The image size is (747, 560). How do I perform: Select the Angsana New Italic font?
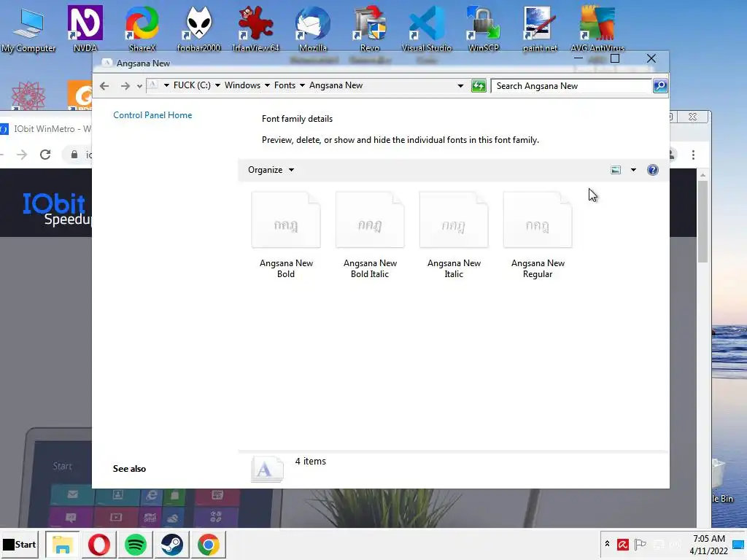point(454,236)
